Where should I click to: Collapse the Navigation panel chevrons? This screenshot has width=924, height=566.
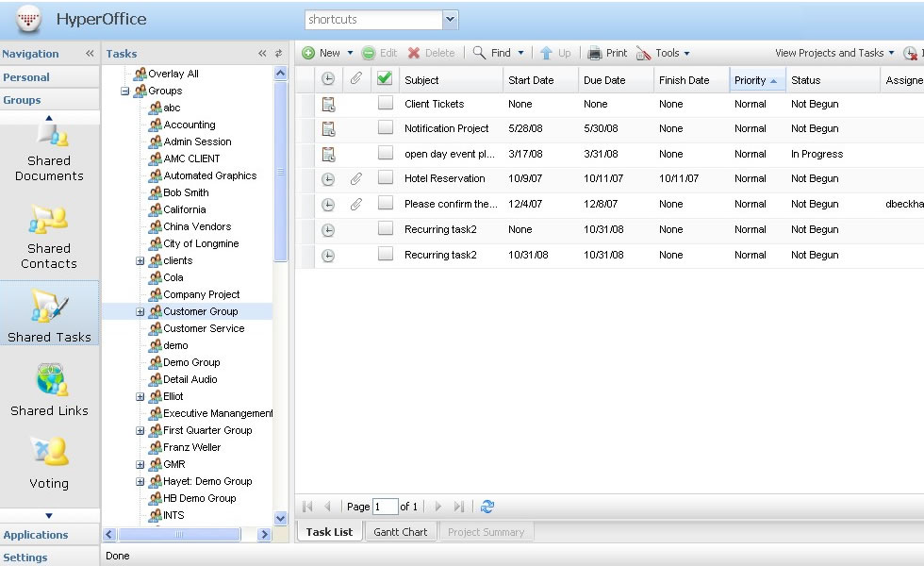point(90,54)
